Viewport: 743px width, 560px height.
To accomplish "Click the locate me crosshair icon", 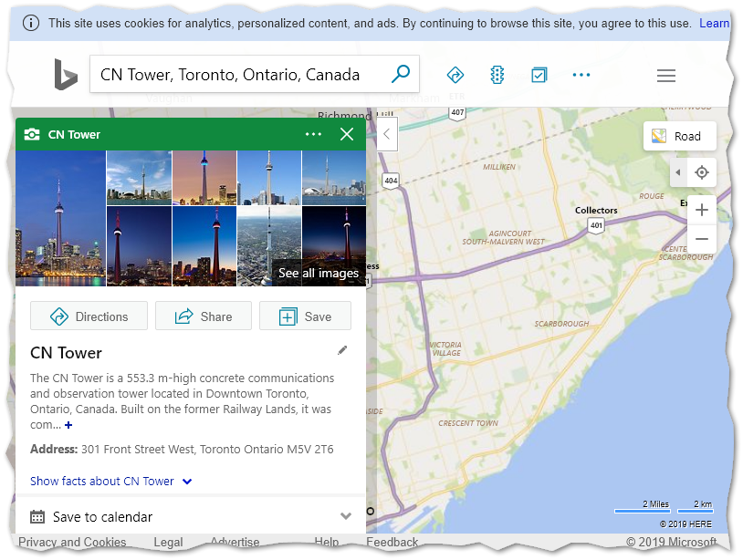I will (702, 172).
